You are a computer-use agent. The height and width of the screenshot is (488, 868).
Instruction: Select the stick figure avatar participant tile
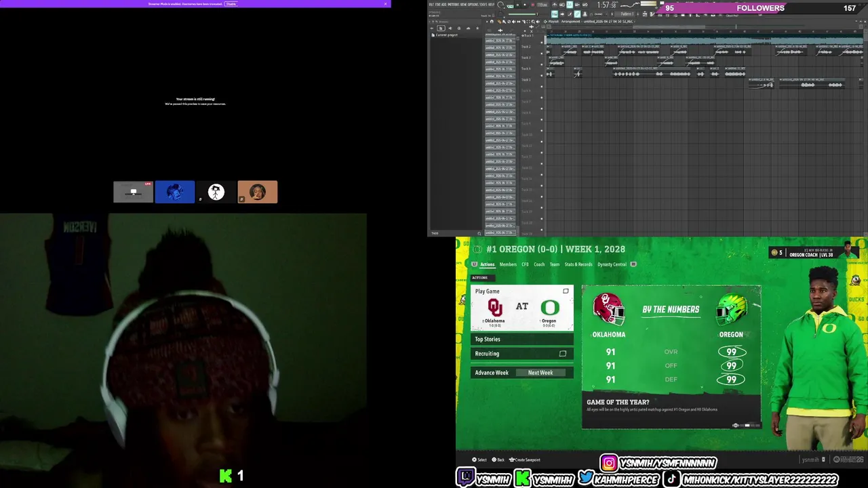pyautogui.click(x=216, y=192)
